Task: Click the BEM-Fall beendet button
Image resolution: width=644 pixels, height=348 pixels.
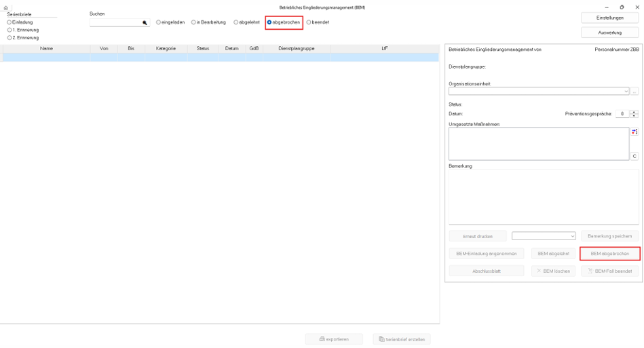Action: (610, 271)
